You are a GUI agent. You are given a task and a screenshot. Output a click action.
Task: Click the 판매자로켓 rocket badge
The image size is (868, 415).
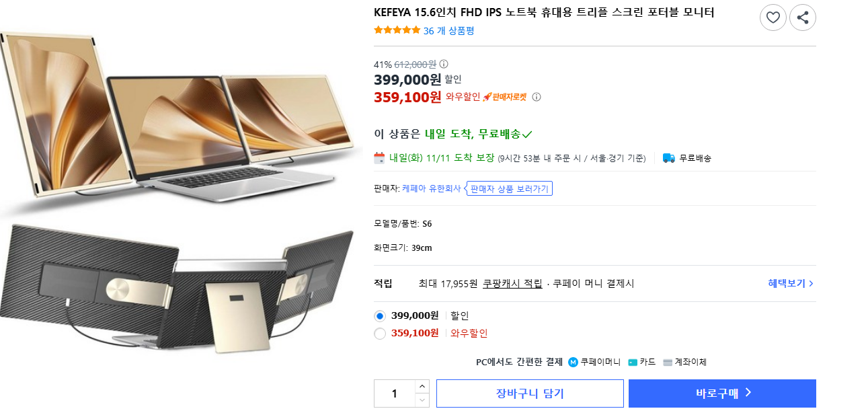tap(504, 97)
